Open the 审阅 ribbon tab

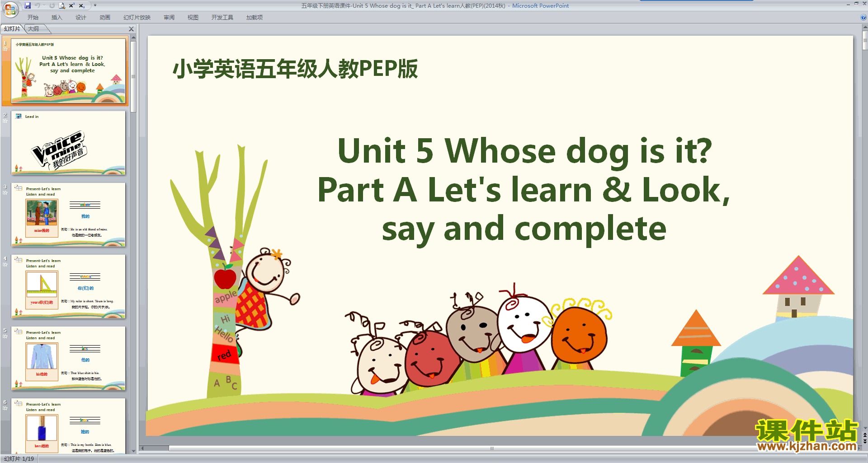(169, 18)
